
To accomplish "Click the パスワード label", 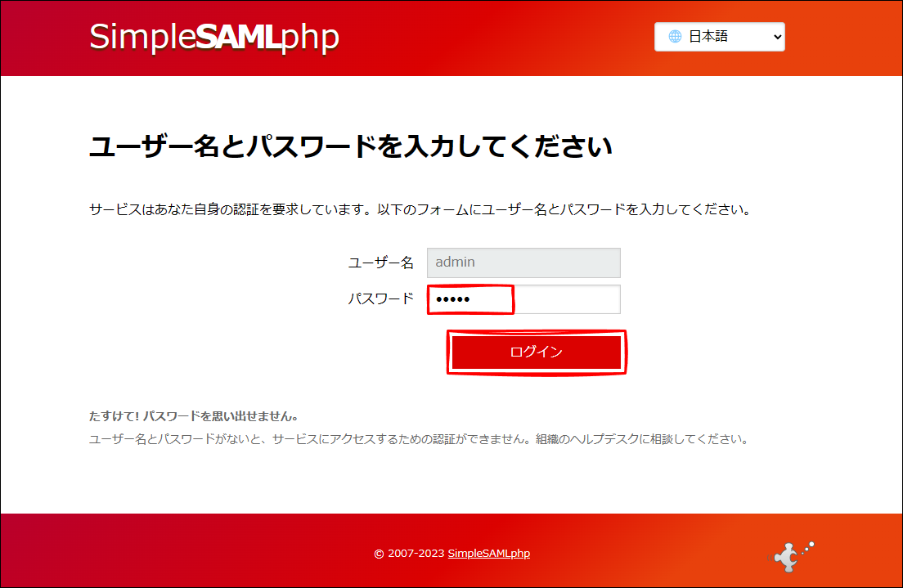I will click(381, 299).
